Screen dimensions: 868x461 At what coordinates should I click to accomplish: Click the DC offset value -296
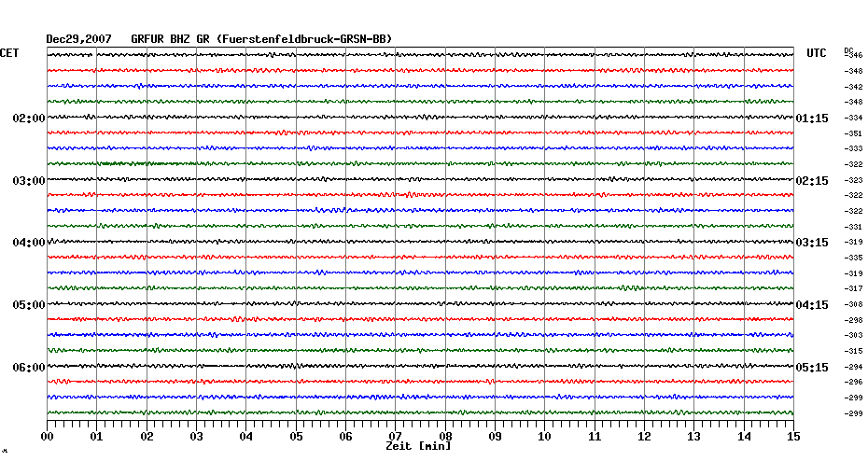click(x=854, y=382)
